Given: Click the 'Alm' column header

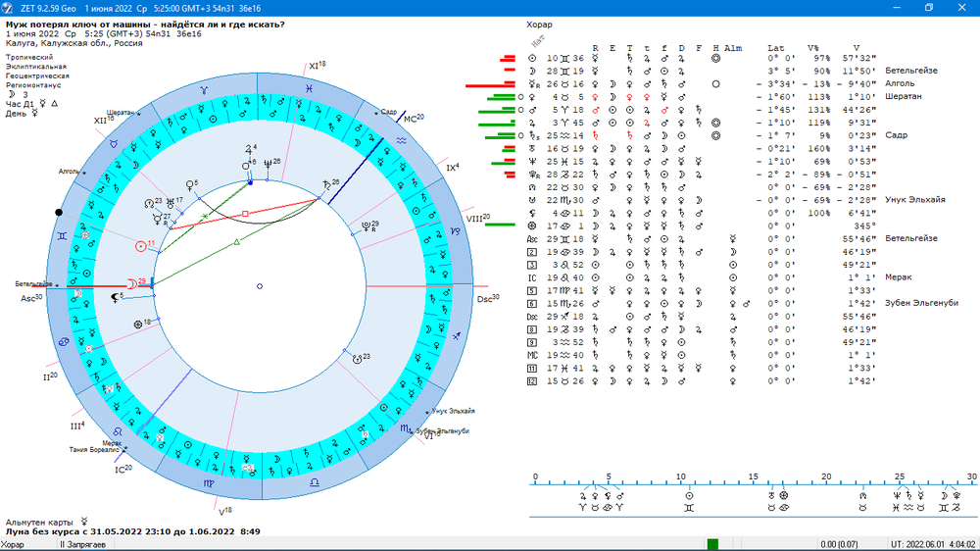Looking at the screenshot, I should (733, 48).
